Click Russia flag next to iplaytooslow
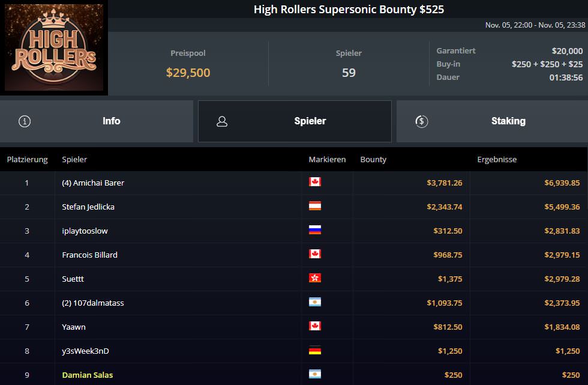The image size is (588, 385). 315,230
